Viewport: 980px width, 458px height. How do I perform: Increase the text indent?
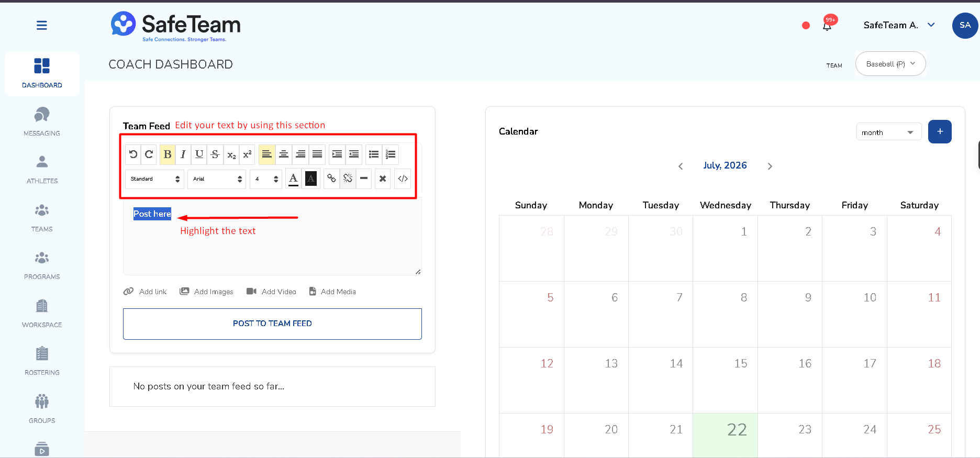[x=337, y=154]
